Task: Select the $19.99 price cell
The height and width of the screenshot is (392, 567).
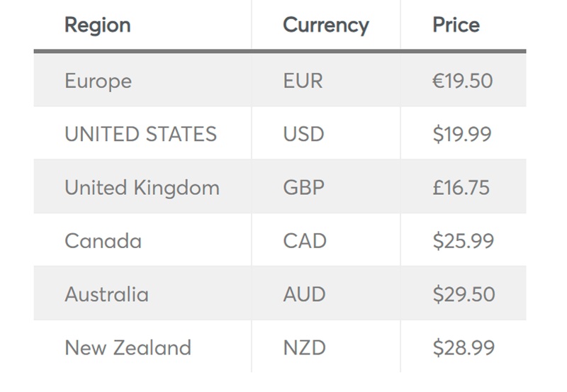Action: tap(462, 134)
